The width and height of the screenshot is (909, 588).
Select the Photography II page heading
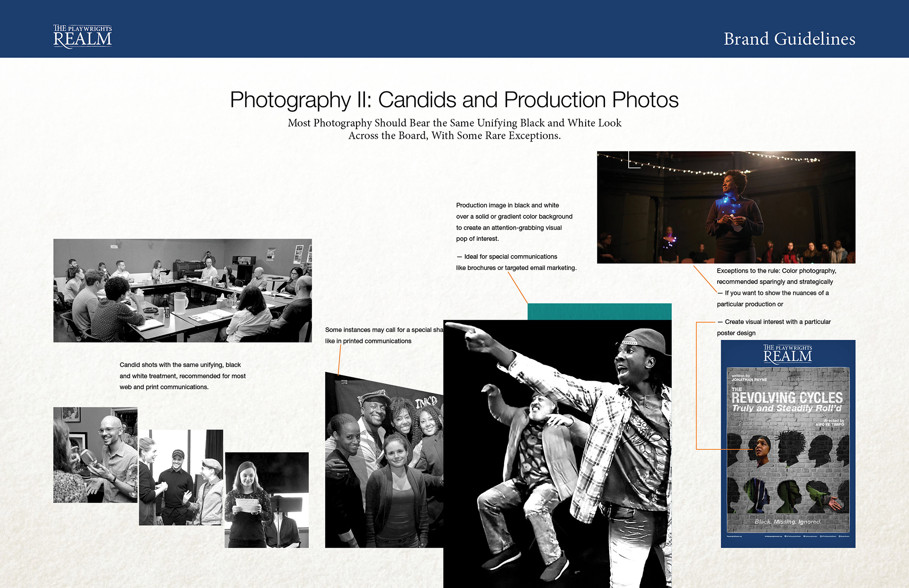454,100
